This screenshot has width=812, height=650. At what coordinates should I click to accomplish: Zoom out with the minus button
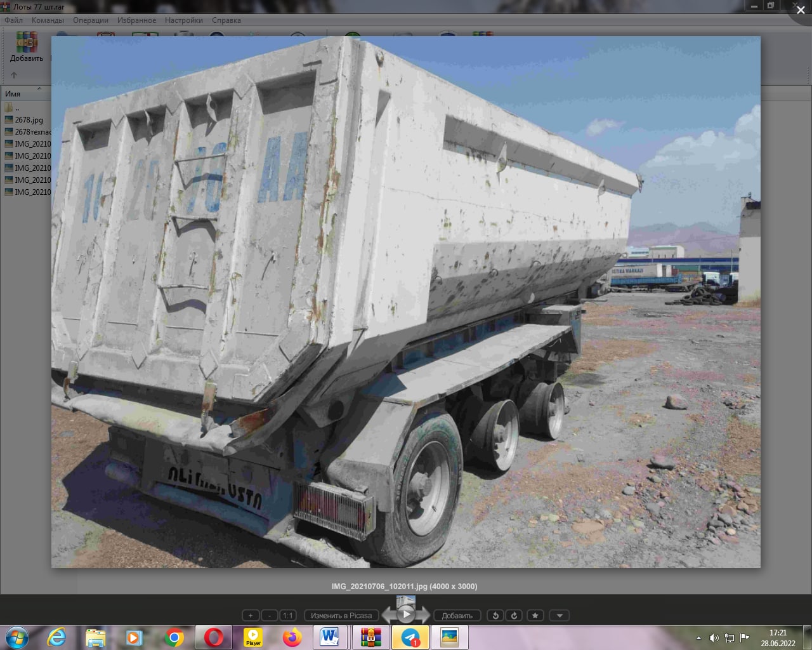[270, 615]
